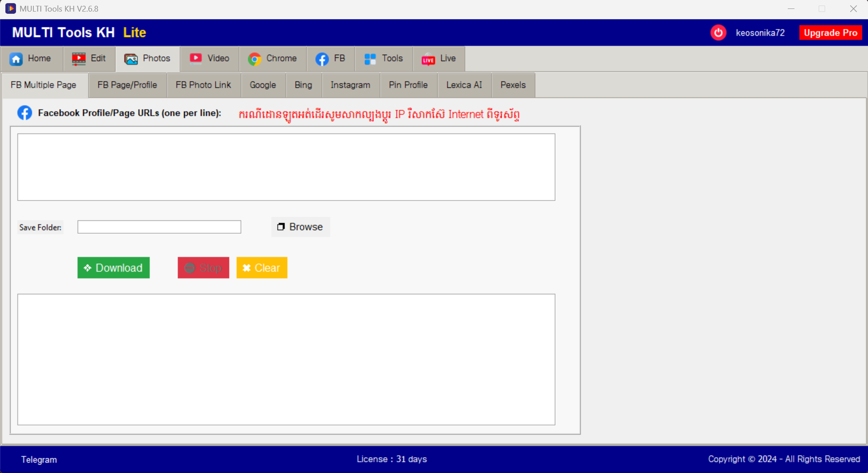Clear the URL list with Clear button

pyautogui.click(x=262, y=268)
